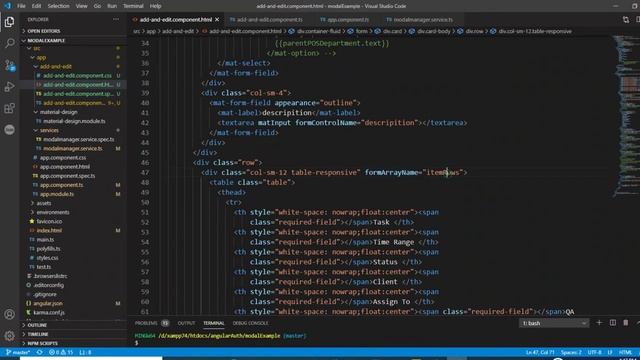This screenshot has width=640, height=360.
Task: Click the Explorer more actions ellipsis
Action: pyautogui.click(x=116, y=19)
